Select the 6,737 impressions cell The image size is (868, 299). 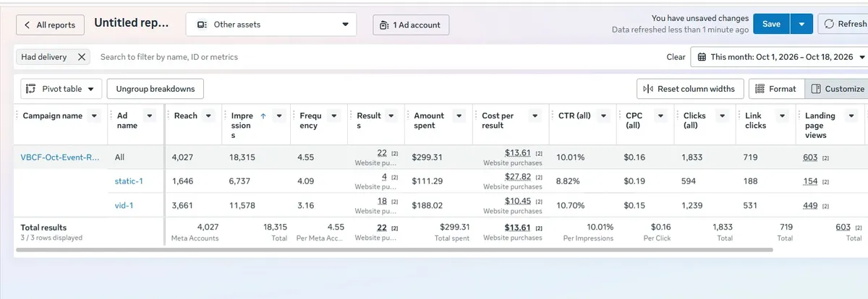255,181
